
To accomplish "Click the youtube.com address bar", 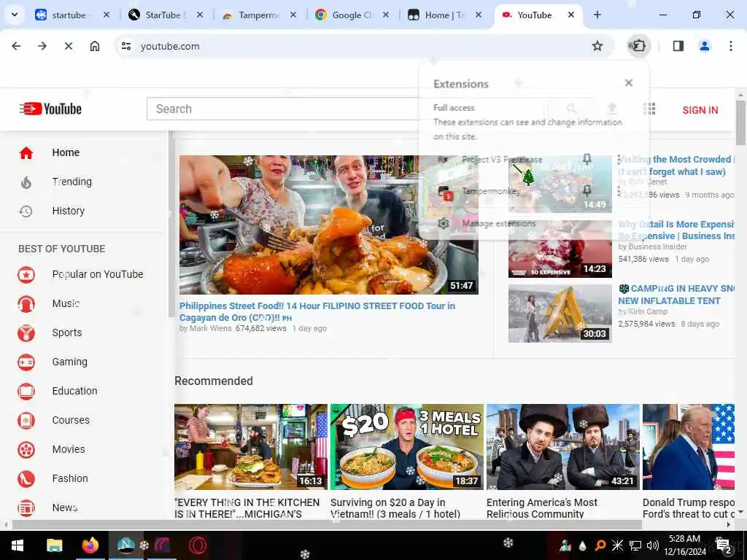I will pyautogui.click(x=352, y=46).
